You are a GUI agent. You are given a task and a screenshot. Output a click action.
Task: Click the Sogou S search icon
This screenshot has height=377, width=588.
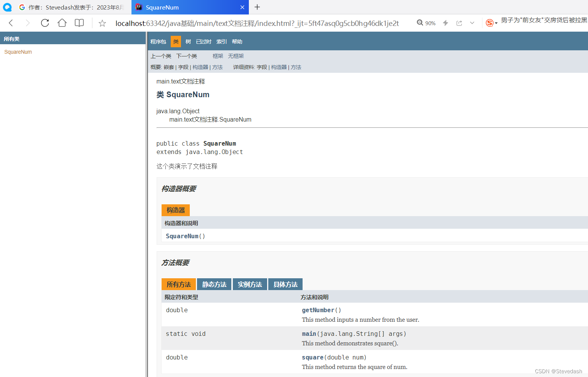(x=490, y=23)
